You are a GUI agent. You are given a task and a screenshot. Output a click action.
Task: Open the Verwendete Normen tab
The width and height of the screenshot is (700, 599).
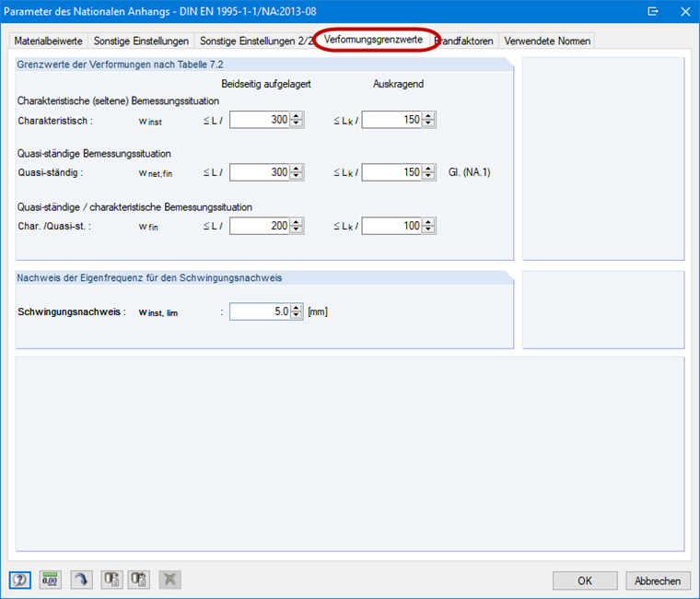point(547,41)
